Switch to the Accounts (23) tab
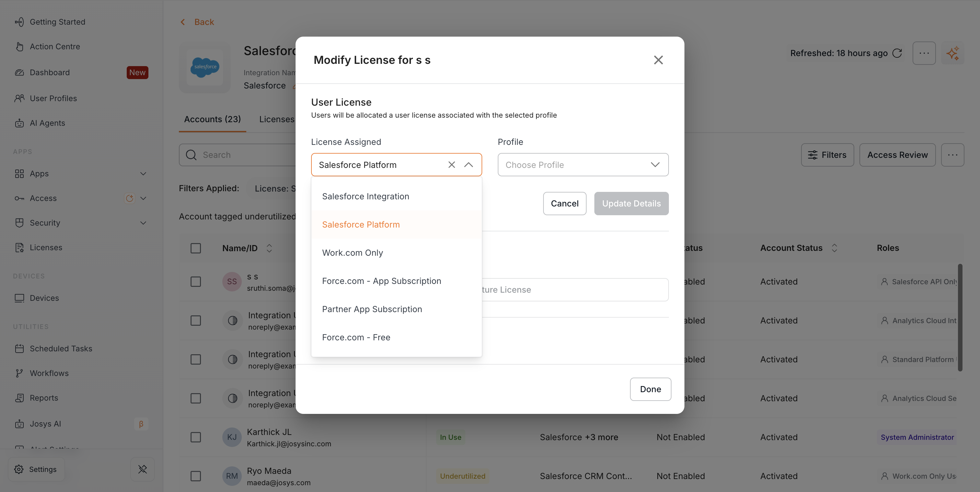The height and width of the screenshot is (492, 980). coord(212,119)
